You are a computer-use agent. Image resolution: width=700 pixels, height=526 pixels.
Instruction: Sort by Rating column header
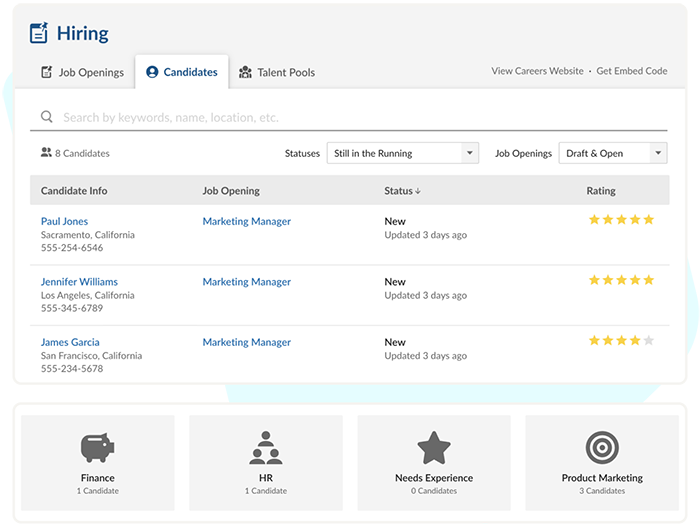pos(601,191)
